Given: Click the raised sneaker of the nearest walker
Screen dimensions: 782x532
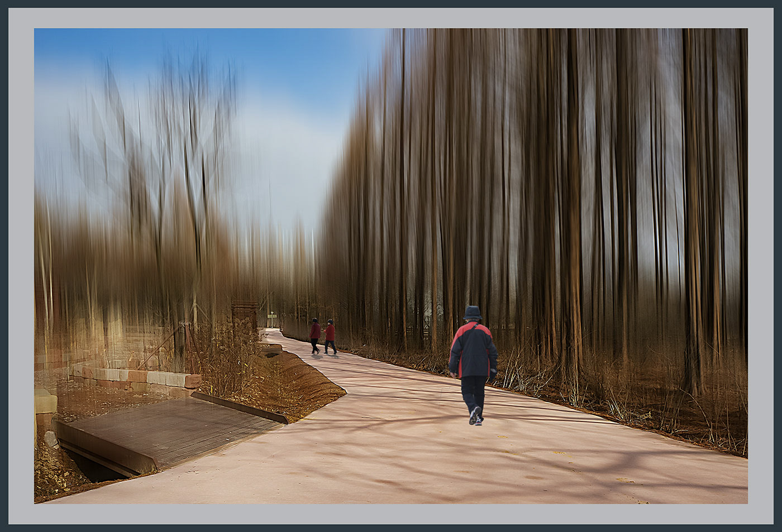Looking at the screenshot, I should [475, 416].
